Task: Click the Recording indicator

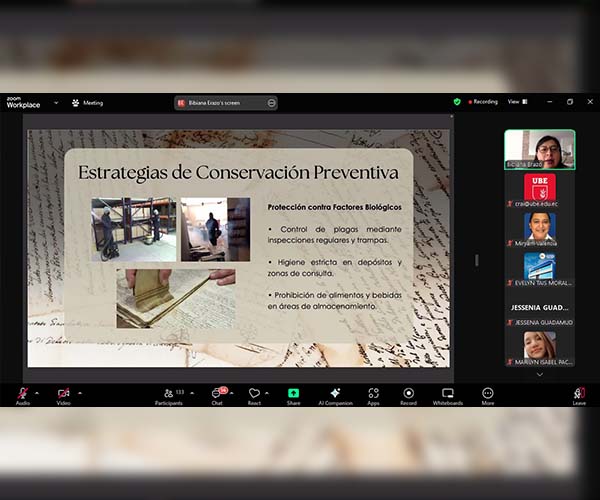Action: click(483, 102)
